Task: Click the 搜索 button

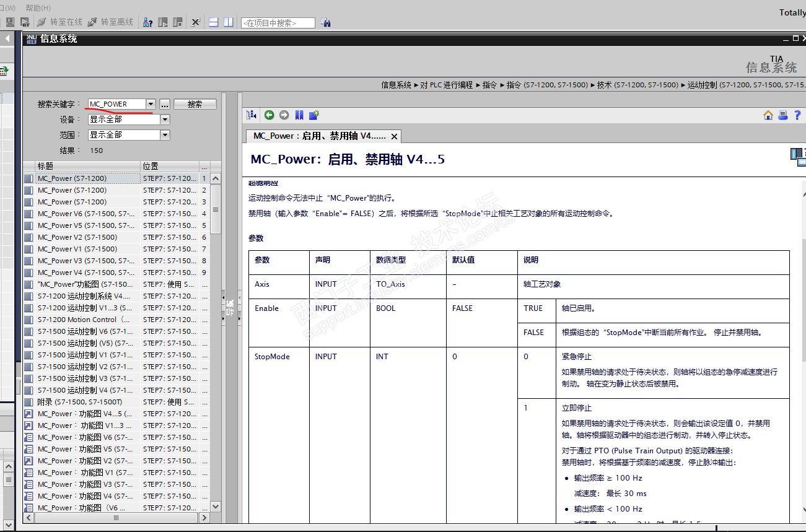Action: coord(195,104)
